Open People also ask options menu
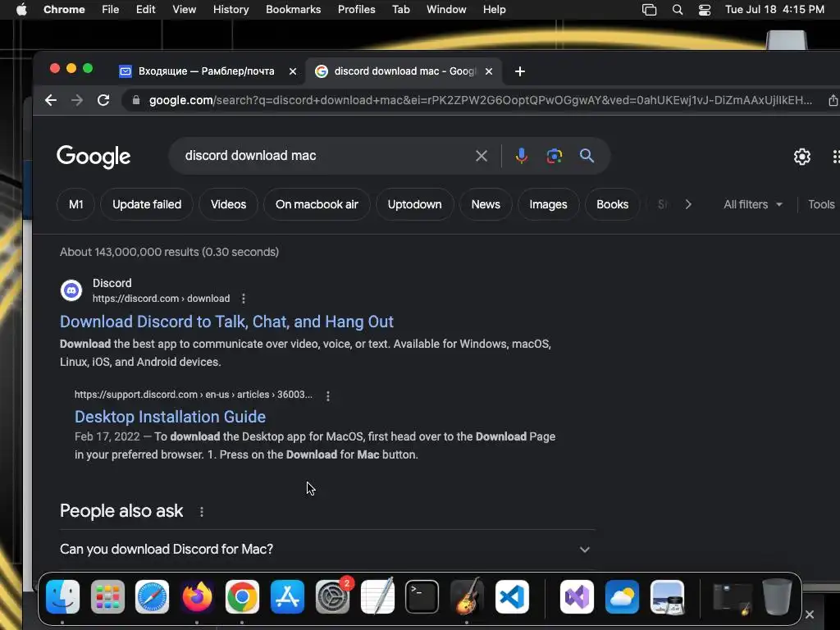This screenshot has width=840, height=630. pyautogui.click(x=202, y=512)
